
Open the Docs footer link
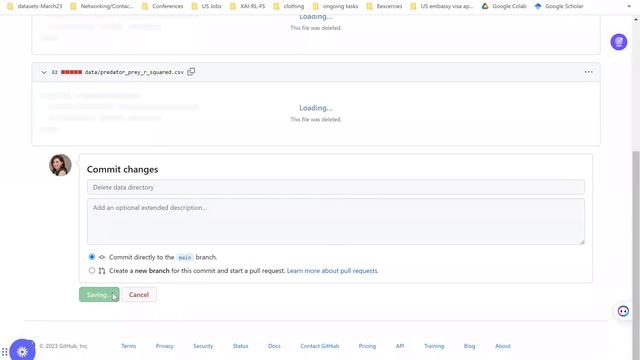[274, 346]
